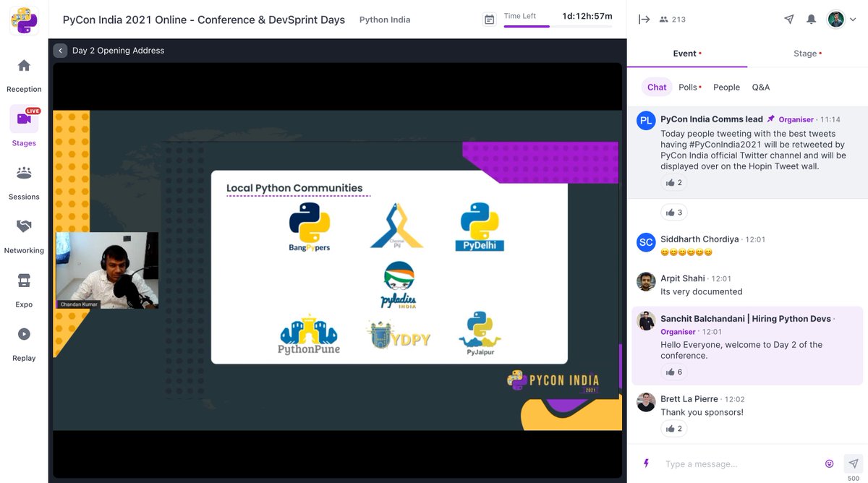The image size is (868, 483).
Task: Click the PythonPune logo on slide
Action: (309, 335)
